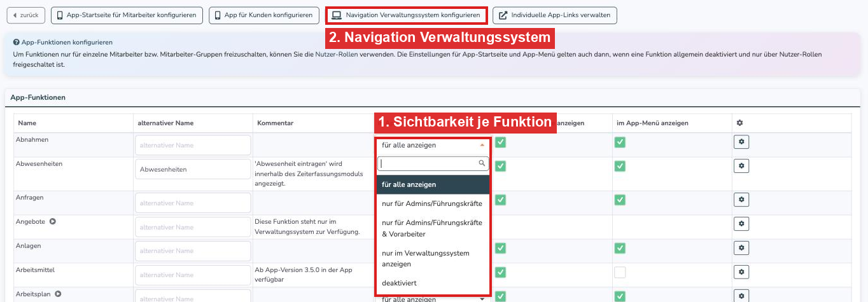
Task: Click the 'Anlagen' row name
Action: tap(28, 245)
